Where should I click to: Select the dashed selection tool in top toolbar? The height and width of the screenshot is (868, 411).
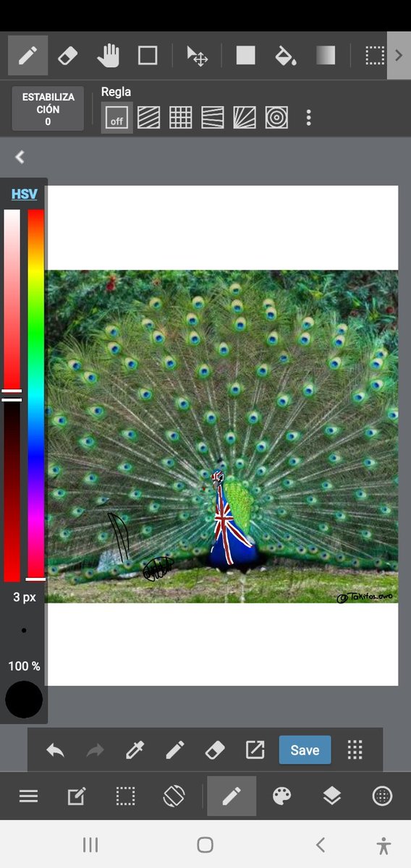point(374,56)
